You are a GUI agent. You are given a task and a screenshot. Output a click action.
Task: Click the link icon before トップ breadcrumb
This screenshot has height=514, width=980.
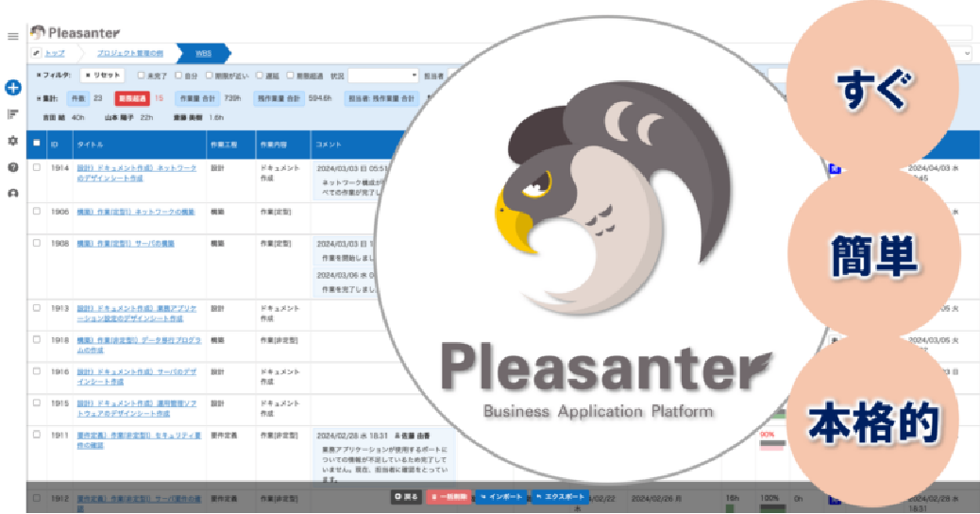(x=36, y=53)
